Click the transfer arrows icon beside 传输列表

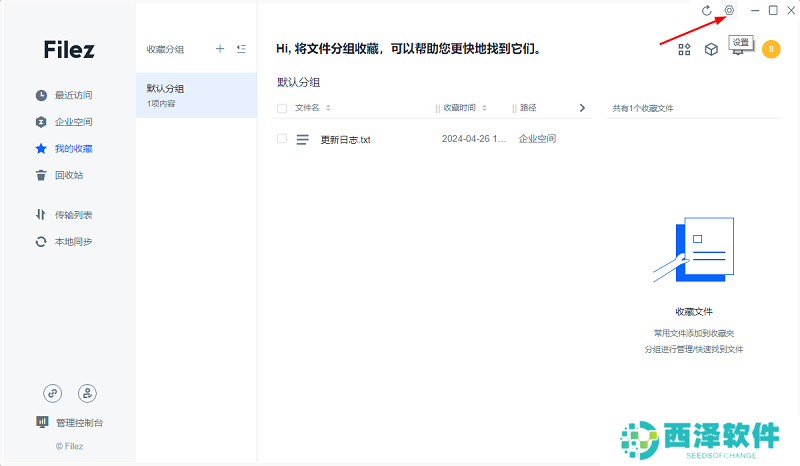tap(41, 214)
